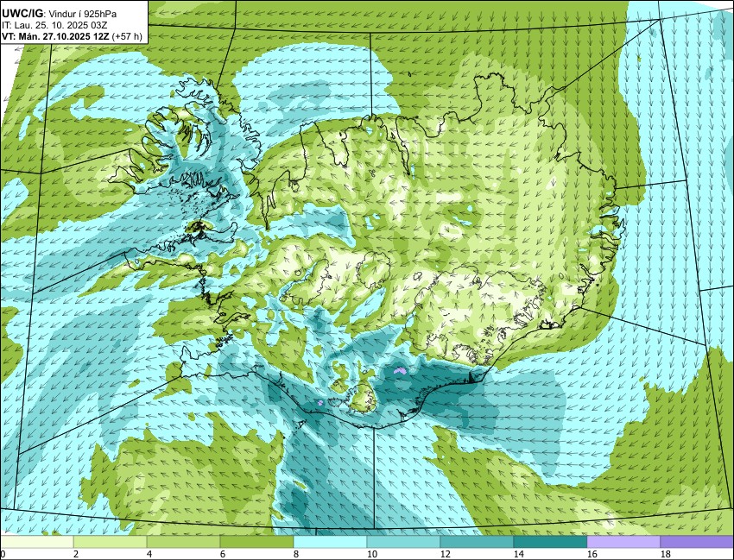Click the 14–16 dark teal legend swatch
734x560 pixels.
point(550,542)
